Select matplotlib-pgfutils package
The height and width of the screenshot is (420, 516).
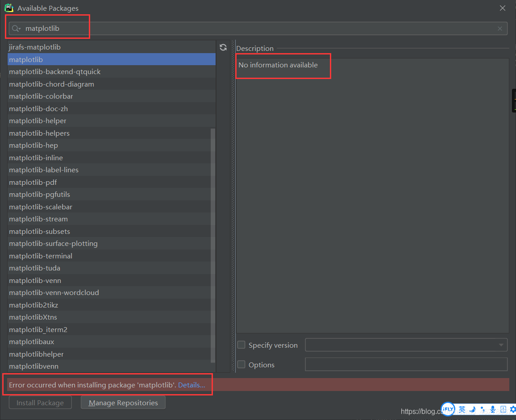click(x=109, y=195)
